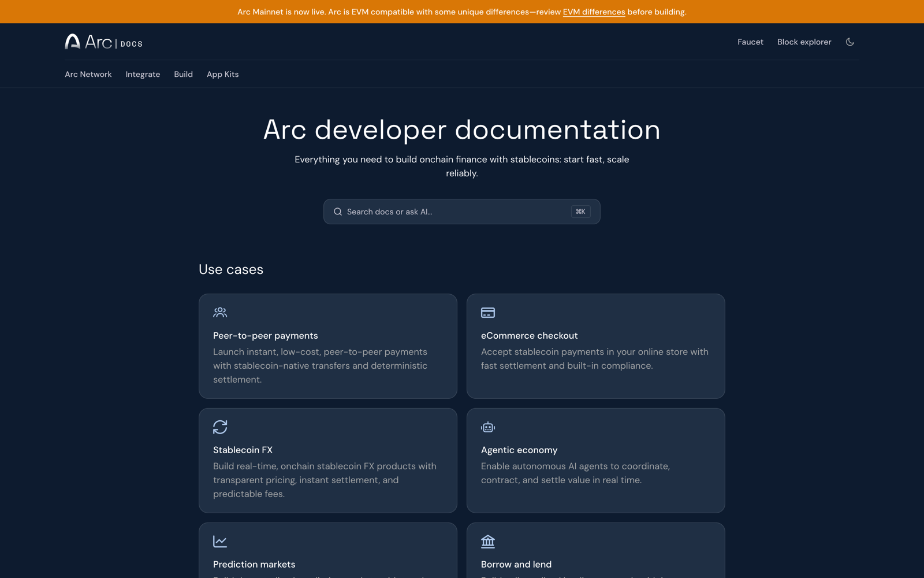Open the Stablecoin FX card title
Image resolution: width=924 pixels, height=578 pixels.
[243, 450]
